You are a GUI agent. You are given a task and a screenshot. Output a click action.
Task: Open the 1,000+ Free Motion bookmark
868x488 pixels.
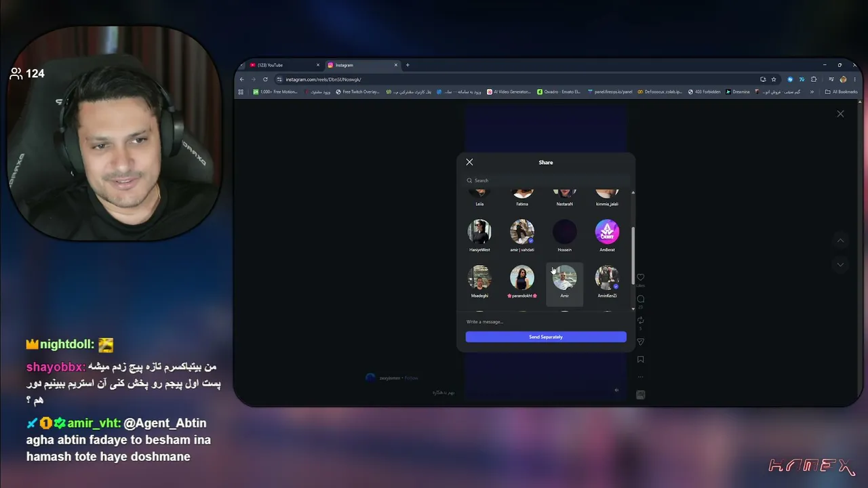[275, 91]
